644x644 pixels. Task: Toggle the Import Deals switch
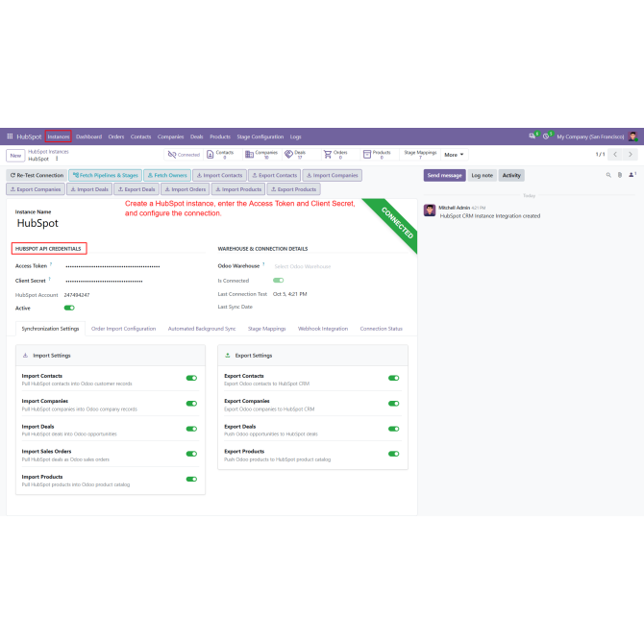point(191,429)
